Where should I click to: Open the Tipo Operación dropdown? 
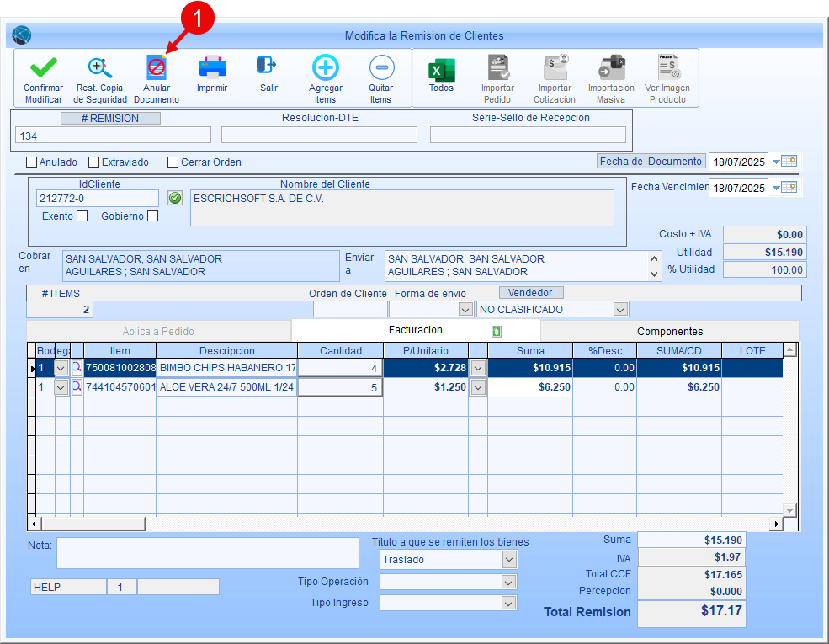tap(508, 583)
